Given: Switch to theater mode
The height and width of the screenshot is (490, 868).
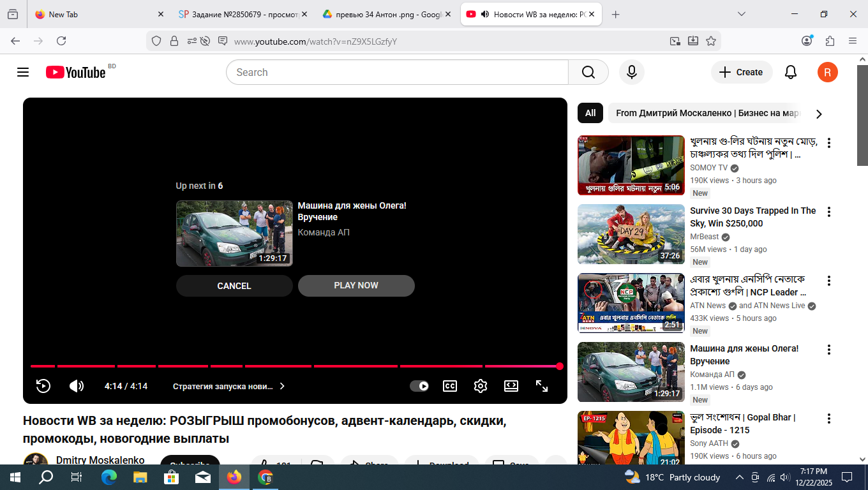Looking at the screenshot, I should (511, 386).
